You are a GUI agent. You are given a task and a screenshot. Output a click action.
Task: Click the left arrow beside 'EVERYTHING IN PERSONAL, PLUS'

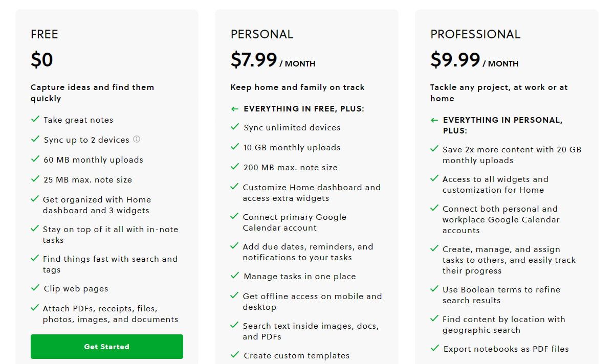point(433,120)
